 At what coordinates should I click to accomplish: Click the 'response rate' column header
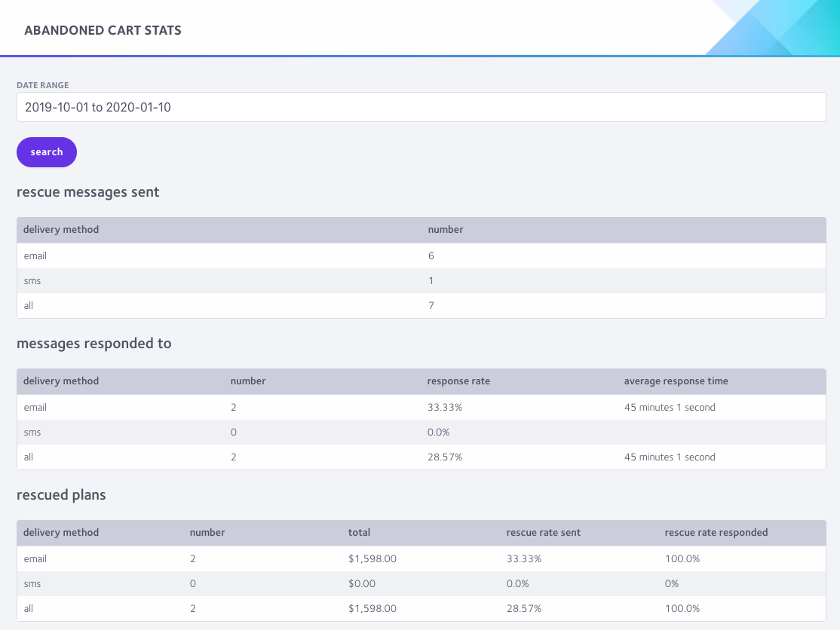coord(458,381)
